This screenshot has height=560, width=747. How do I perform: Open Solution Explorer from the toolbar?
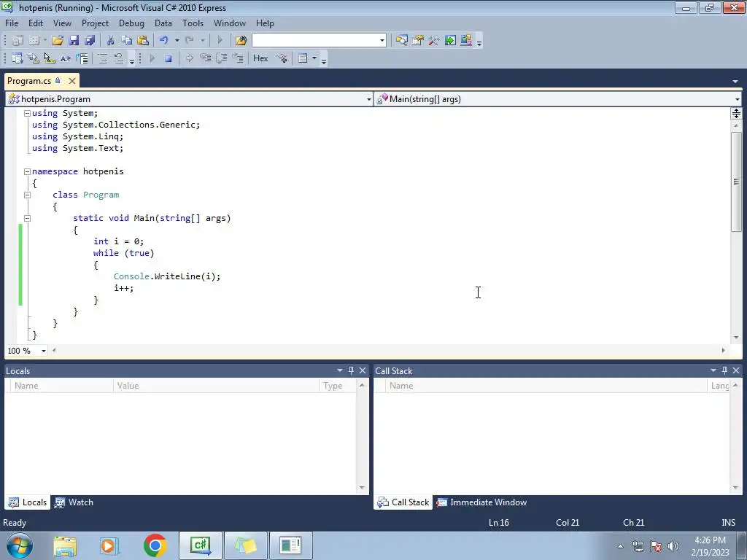point(402,41)
